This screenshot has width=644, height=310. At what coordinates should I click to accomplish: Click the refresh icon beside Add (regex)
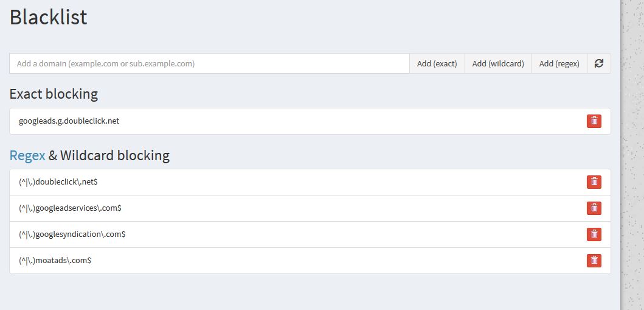click(x=599, y=63)
